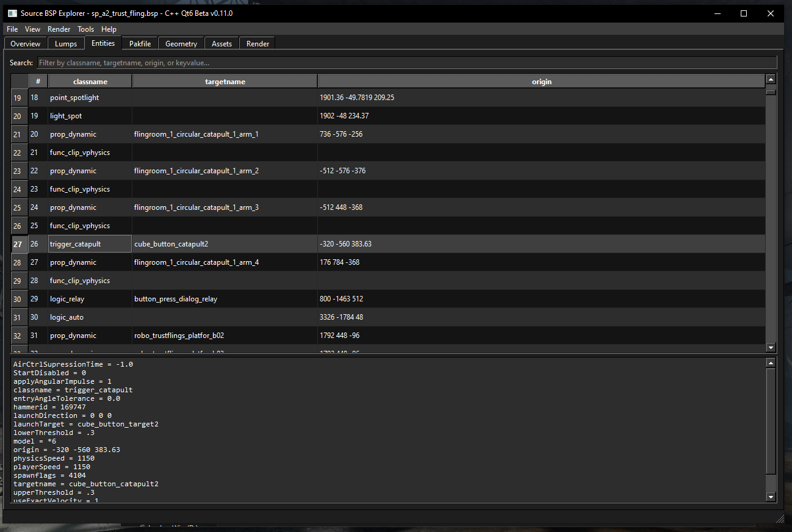Open the View menu
This screenshot has width=792, height=532.
point(33,29)
